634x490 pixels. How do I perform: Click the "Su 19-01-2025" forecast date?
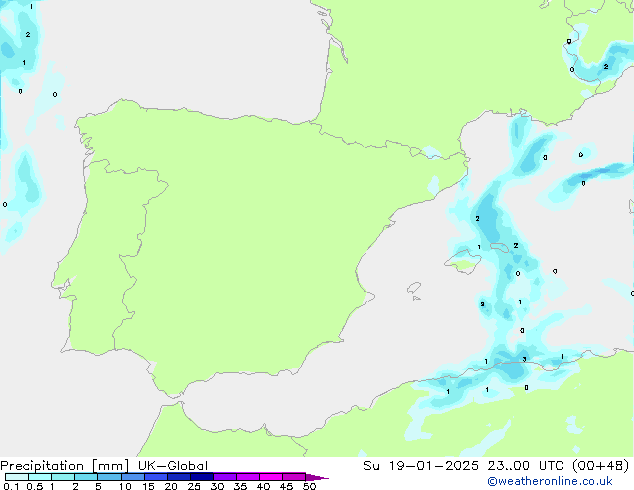(x=421, y=466)
